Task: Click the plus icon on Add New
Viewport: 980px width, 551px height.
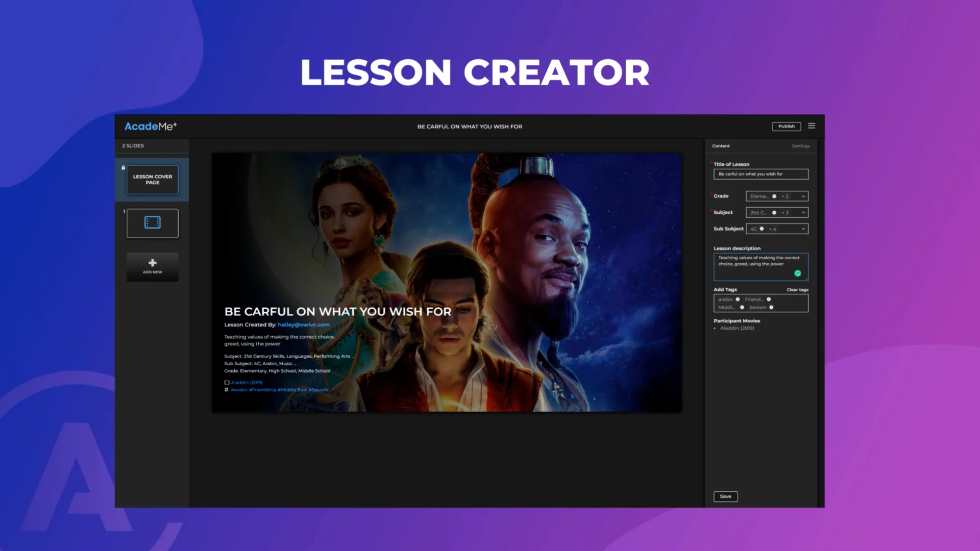Action: point(152,262)
